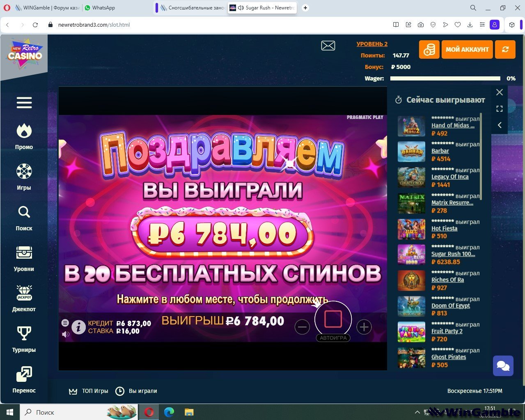Open the slot game settings menu icon
Image resolution: width=525 pixels, height=420 pixels.
[x=65, y=323]
